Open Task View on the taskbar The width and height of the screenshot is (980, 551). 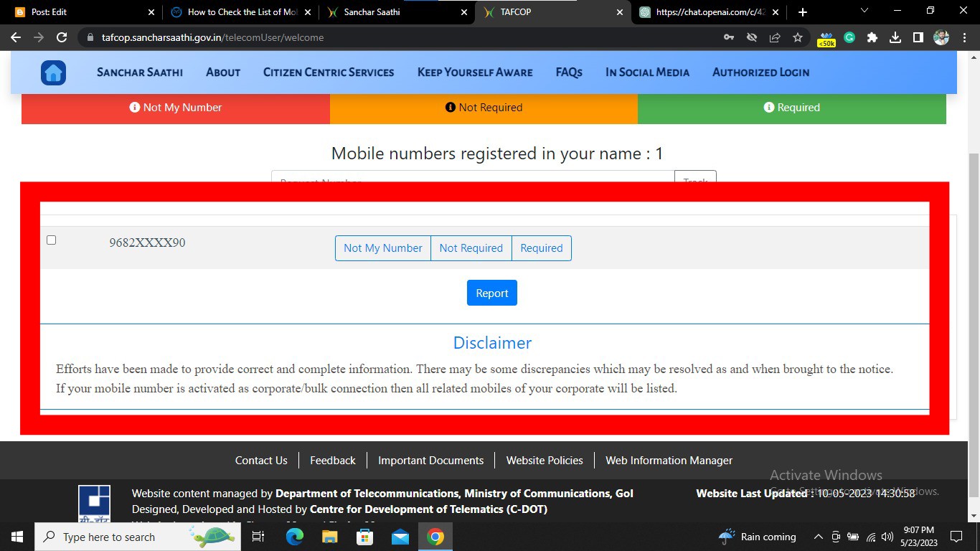258,537
